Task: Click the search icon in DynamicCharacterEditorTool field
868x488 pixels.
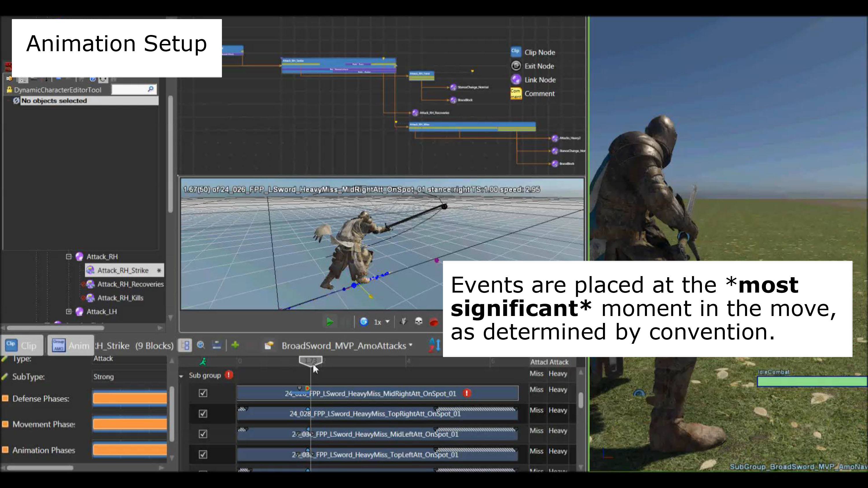Action: tap(150, 89)
